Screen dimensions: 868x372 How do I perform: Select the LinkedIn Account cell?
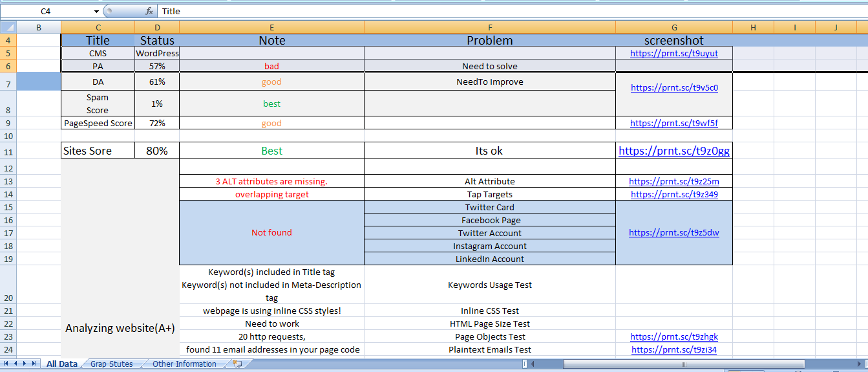pyautogui.click(x=490, y=259)
